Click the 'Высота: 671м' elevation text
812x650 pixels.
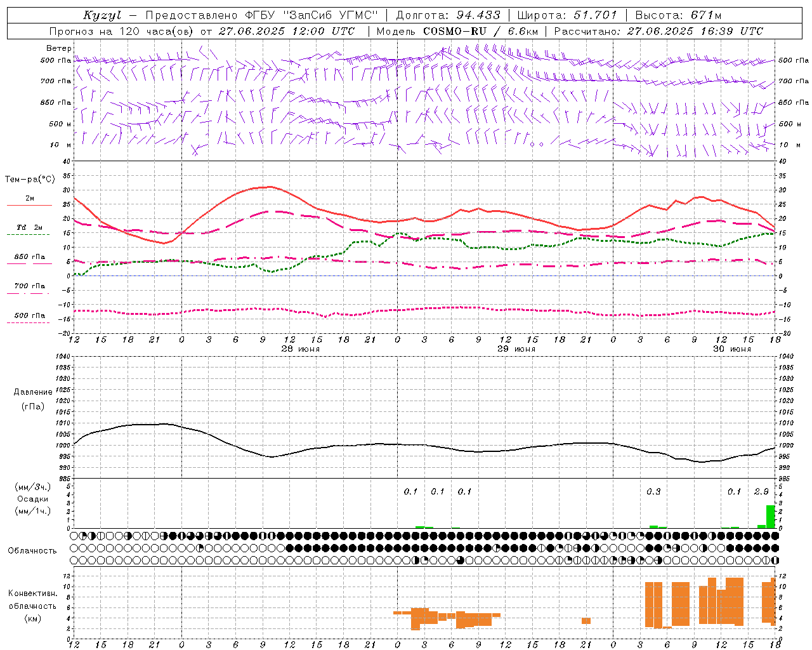click(x=678, y=15)
